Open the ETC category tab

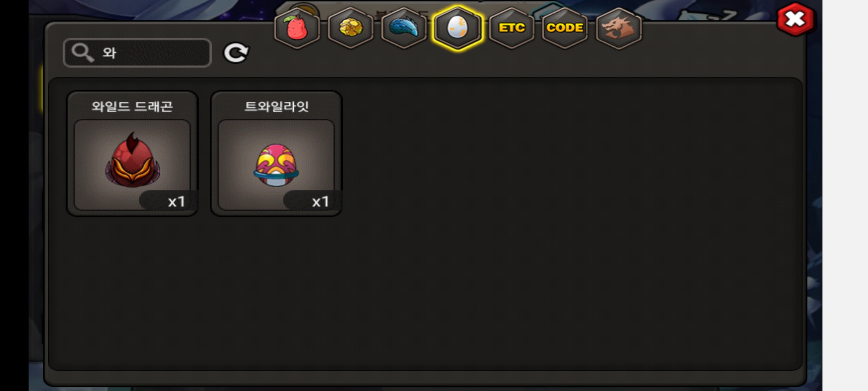511,28
